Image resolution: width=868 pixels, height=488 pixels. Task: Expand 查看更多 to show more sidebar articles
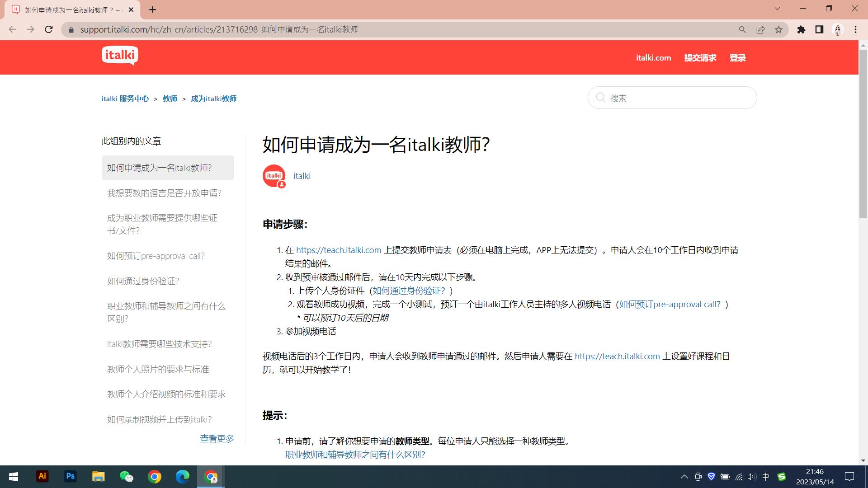(x=217, y=438)
